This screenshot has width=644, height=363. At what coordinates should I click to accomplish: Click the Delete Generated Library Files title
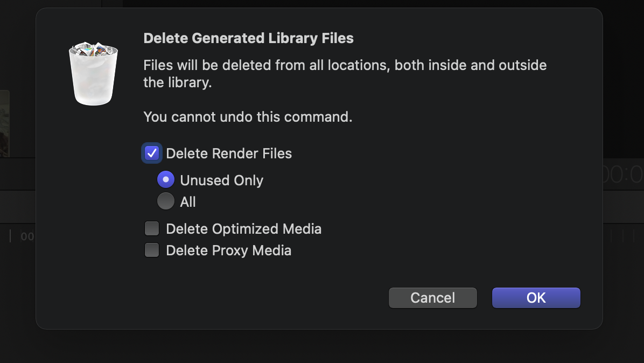pos(248,38)
